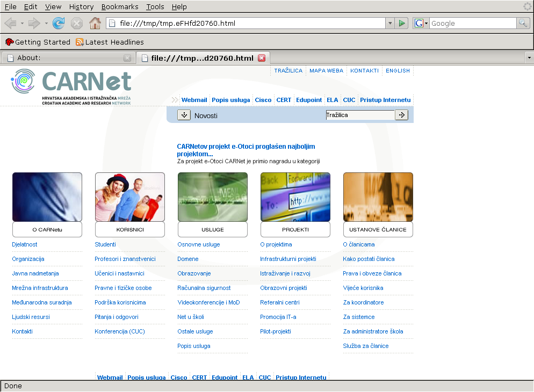The image size is (534, 392).
Task: Click the Projekti browser thumbnail image
Action: (x=295, y=197)
